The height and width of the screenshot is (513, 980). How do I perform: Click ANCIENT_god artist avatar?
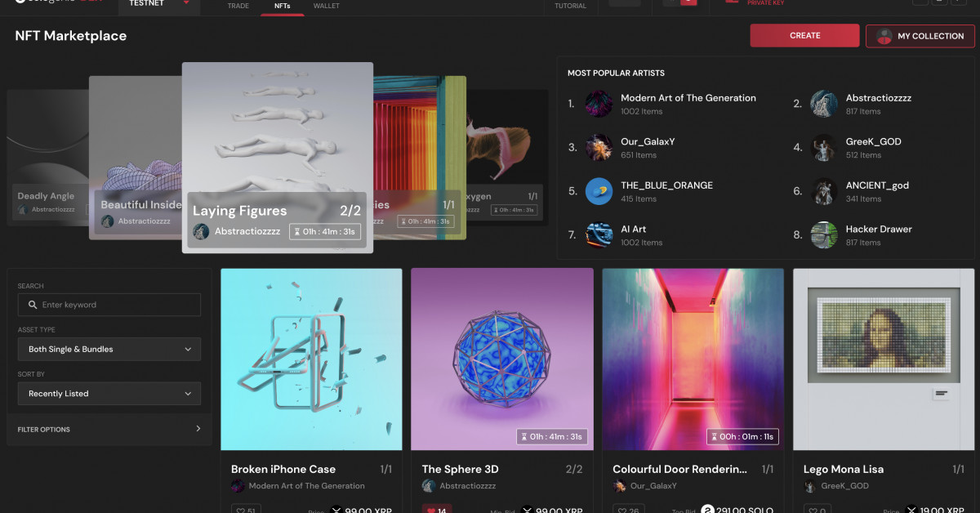824,191
